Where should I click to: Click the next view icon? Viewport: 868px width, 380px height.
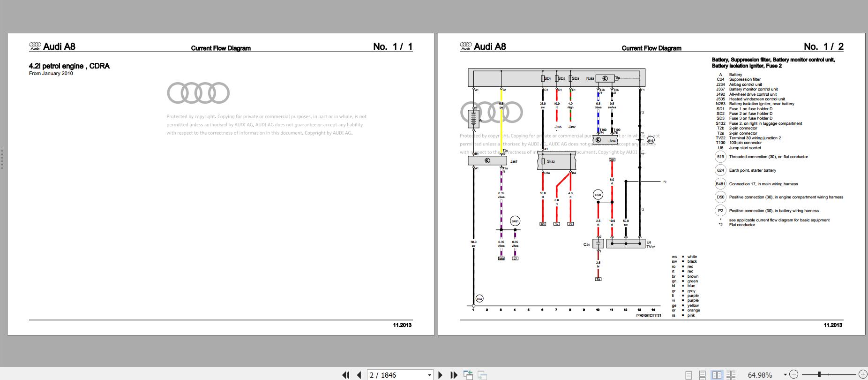tap(482, 375)
